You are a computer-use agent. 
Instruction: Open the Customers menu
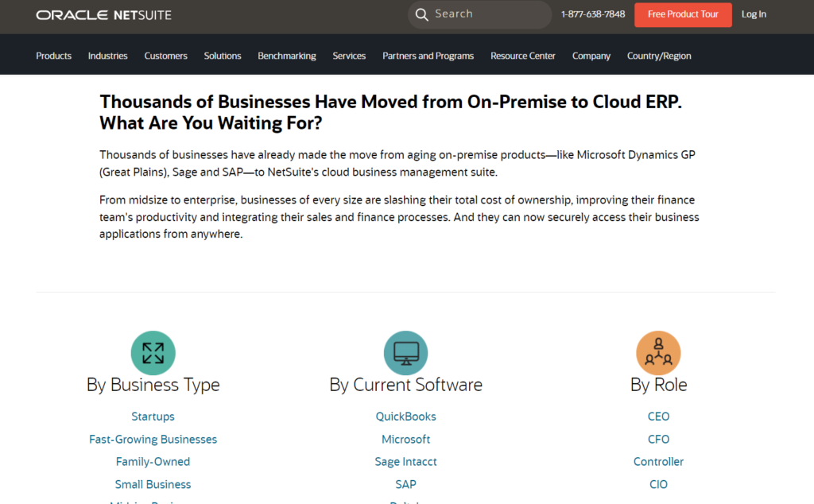click(165, 56)
